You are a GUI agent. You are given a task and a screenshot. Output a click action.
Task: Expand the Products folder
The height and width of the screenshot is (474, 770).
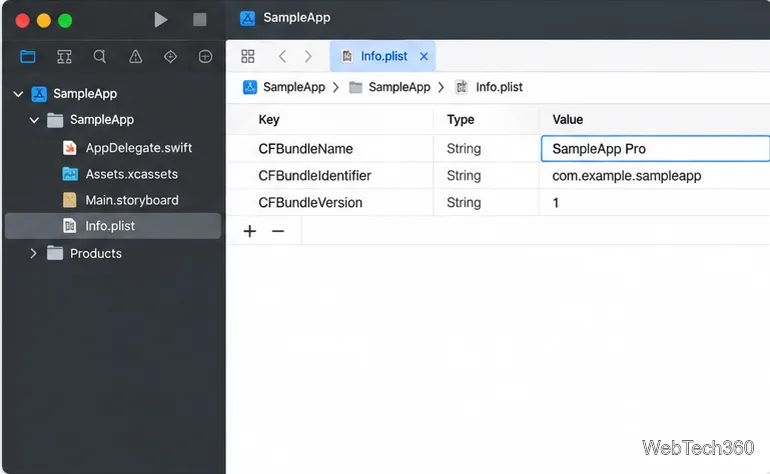33,253
